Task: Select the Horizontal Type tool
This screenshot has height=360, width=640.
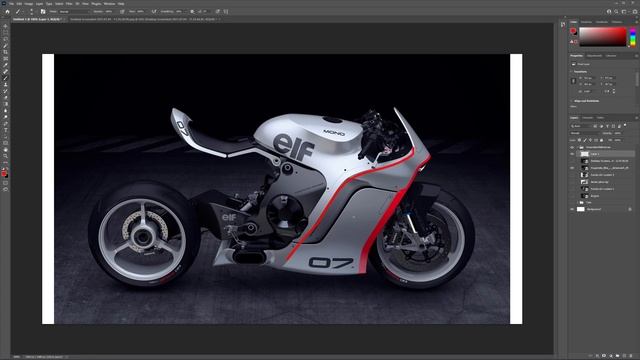Action: tap(5, 130)
